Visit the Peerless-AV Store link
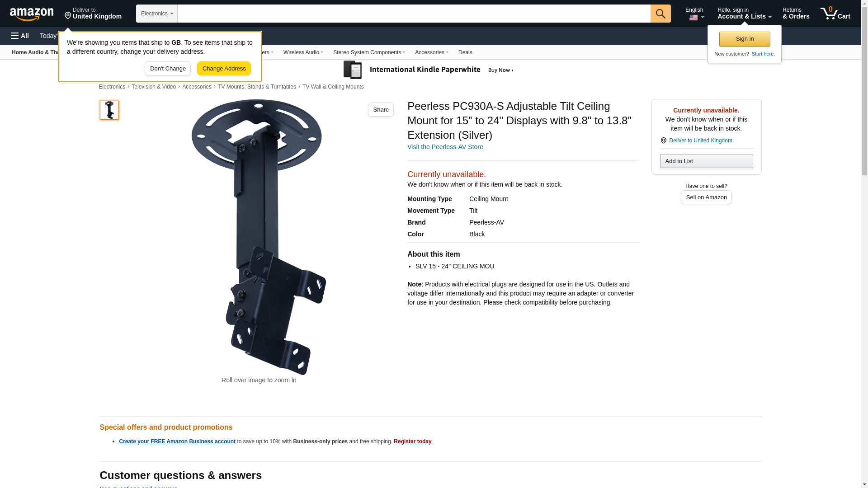The image size is (868, 488). [x=445, y=147]
